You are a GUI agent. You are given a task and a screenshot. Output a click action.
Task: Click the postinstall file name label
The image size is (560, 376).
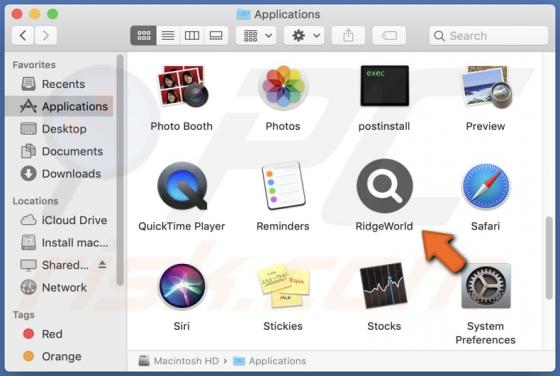click(384, 126)
